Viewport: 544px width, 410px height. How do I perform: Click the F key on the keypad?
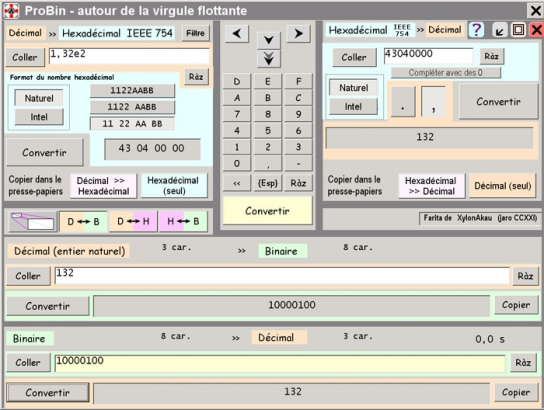click(x=298, y=82)
